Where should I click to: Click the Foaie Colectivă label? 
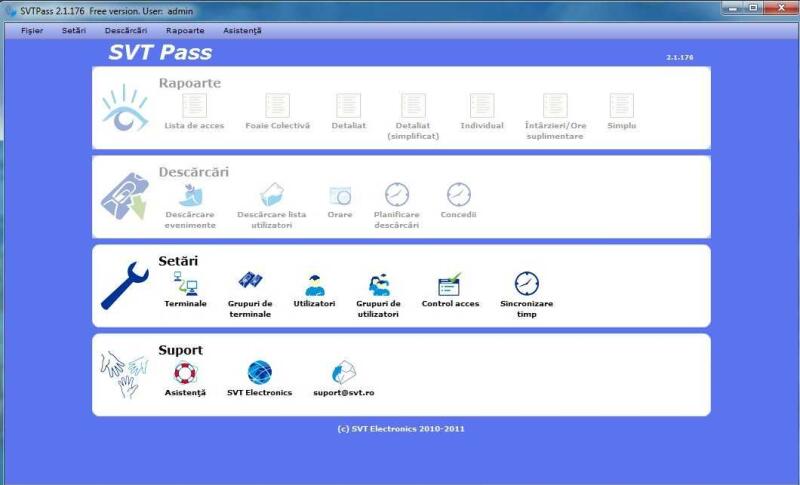pyautogui.click(x=278, y=125)
